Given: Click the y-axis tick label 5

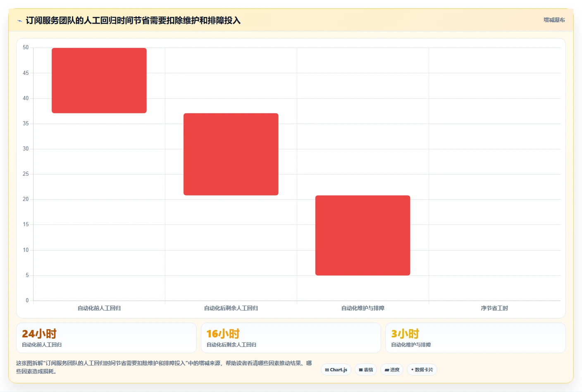Looking at the screenshot, I should (27, 275).
